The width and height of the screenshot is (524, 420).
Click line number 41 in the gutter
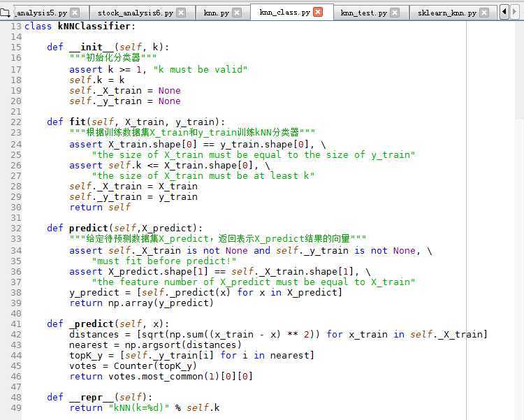tap(15, 324)
